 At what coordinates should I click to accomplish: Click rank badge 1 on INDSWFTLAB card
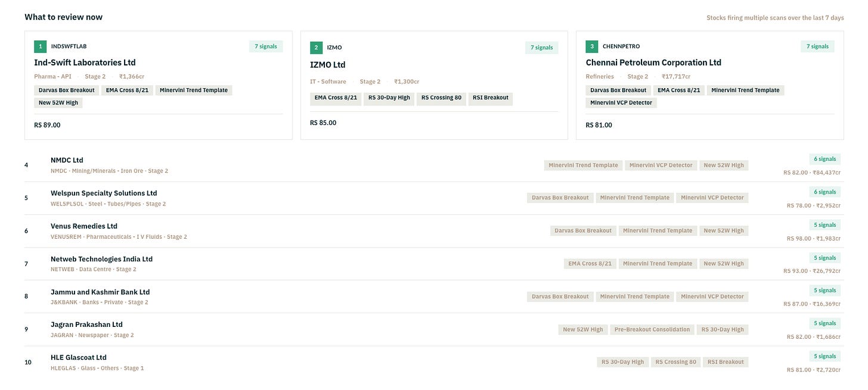(x=41, y=46)
